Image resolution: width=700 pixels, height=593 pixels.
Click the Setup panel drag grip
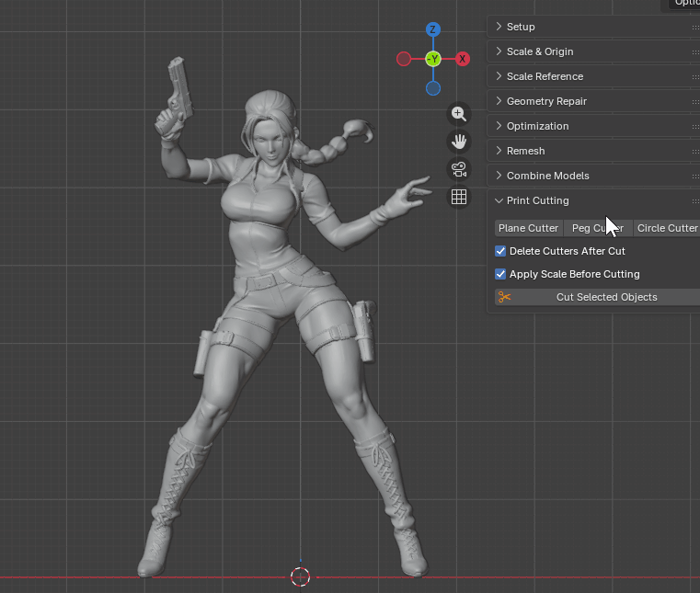point(695,28)
